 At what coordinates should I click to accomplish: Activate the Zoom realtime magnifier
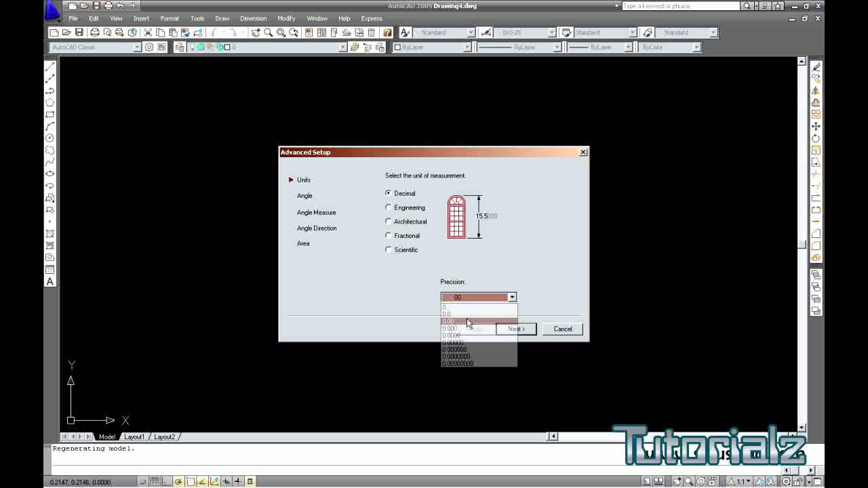click(269, 33)
